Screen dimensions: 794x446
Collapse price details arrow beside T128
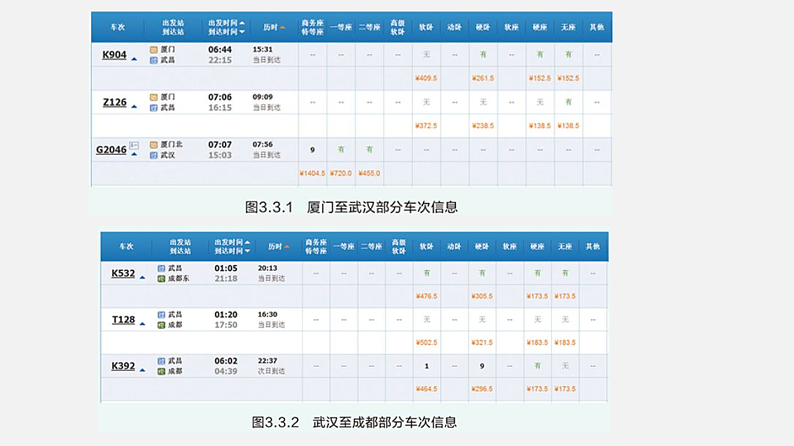[142, 324]
